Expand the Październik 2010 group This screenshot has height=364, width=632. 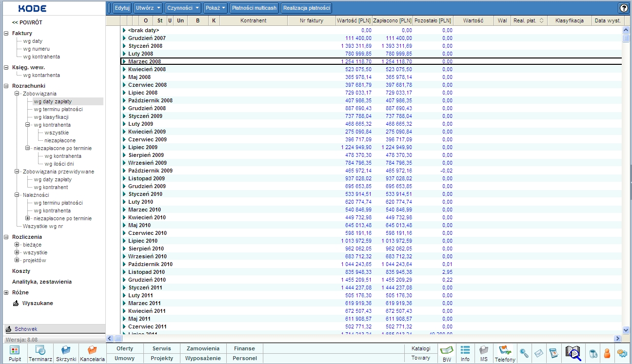[x=124, y=264]
